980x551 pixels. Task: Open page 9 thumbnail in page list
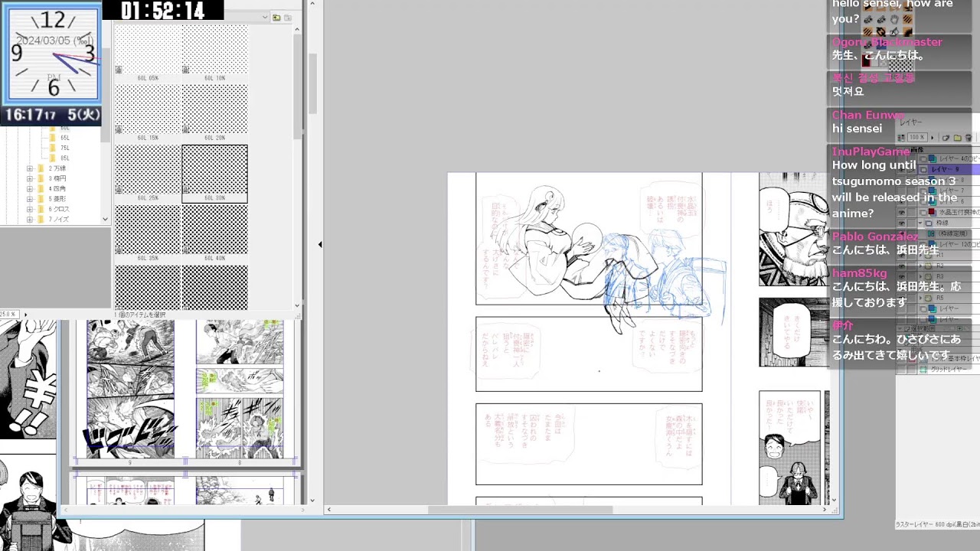point(130,390)
